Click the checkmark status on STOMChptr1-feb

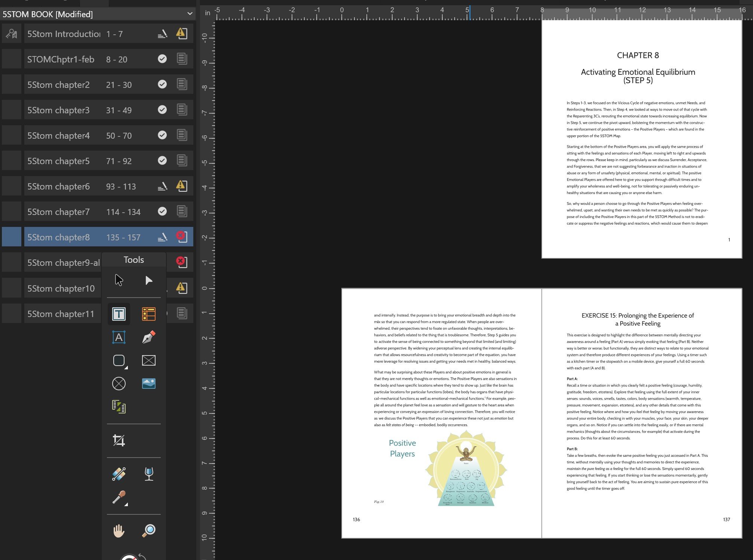tap(162, 59)
